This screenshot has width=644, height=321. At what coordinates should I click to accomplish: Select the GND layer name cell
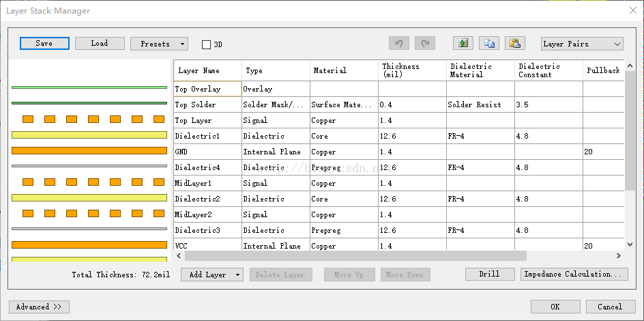coord(208,152)
